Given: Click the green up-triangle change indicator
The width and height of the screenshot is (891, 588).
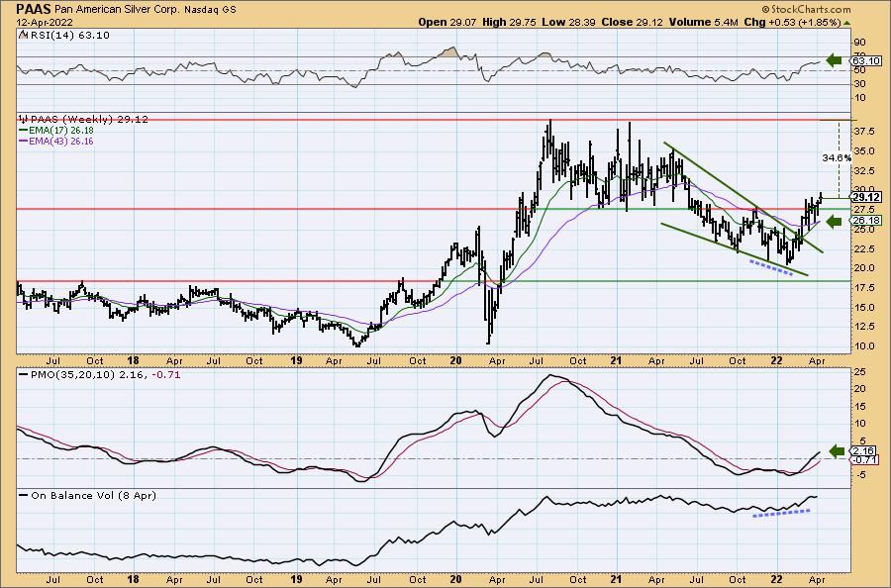Looking at the screenshot, I should click(x=846, y=23).
